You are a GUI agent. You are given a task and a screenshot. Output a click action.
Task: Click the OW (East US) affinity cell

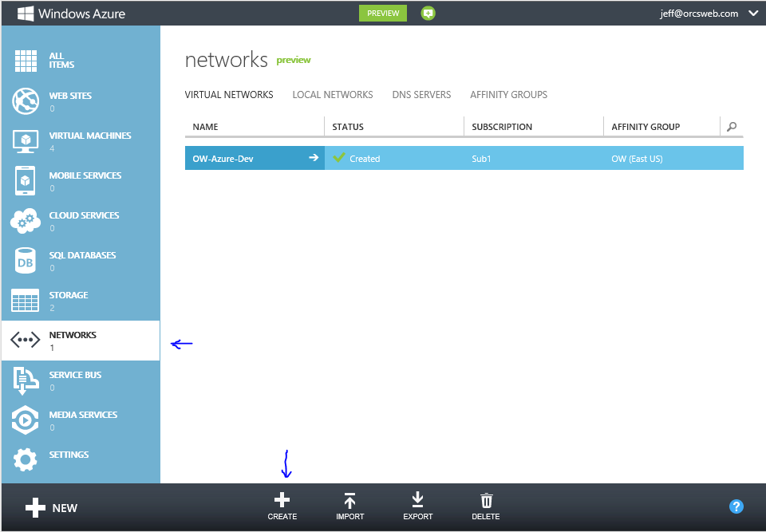pyautogui.click(x=673, y=158)
